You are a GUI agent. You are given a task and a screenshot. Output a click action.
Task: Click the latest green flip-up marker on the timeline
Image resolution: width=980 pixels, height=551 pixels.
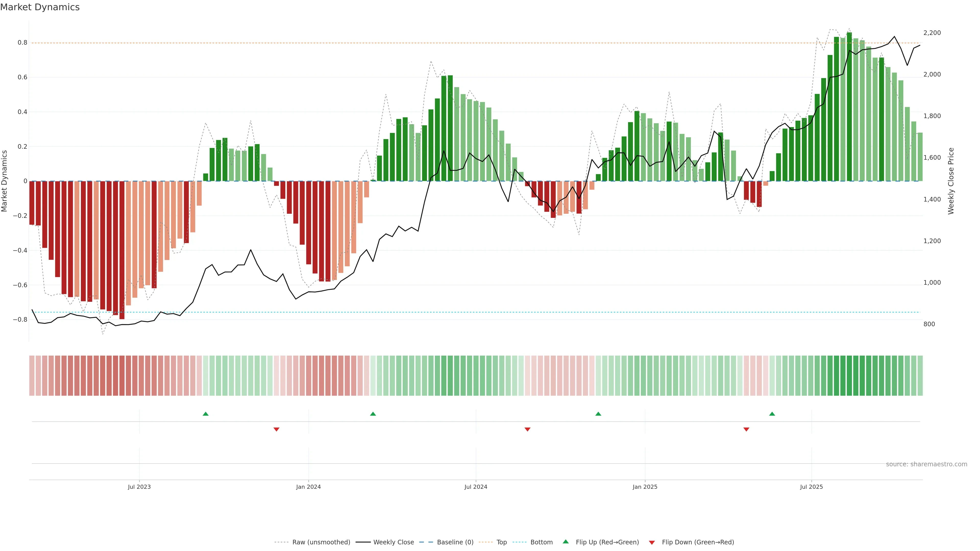(x=772, y=414)
